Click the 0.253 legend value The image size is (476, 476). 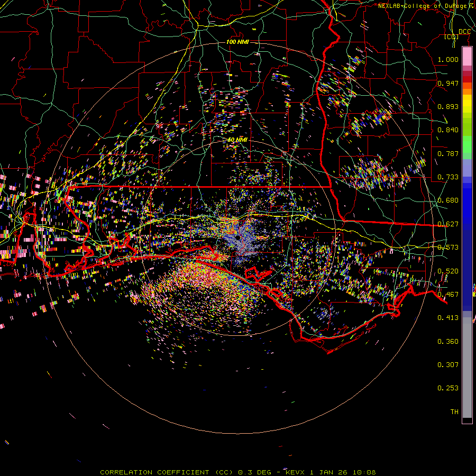pyautogui.click(x=448, y=388)
